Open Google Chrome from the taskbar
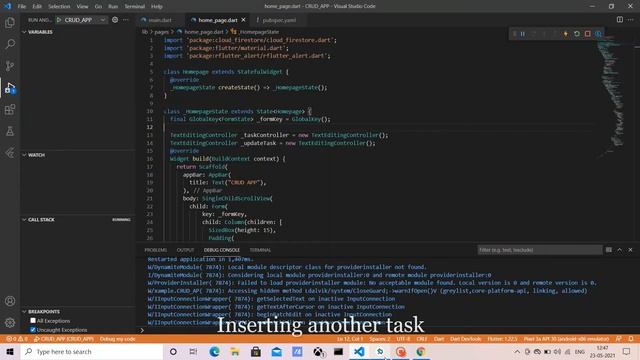 [x=421, y=351]
